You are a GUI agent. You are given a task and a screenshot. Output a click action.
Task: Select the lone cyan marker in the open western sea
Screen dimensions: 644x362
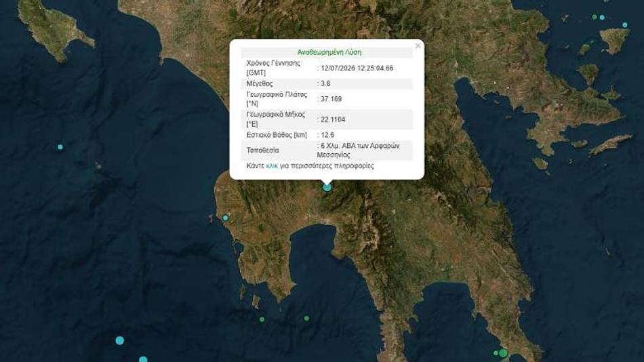(x=60, y=147)
